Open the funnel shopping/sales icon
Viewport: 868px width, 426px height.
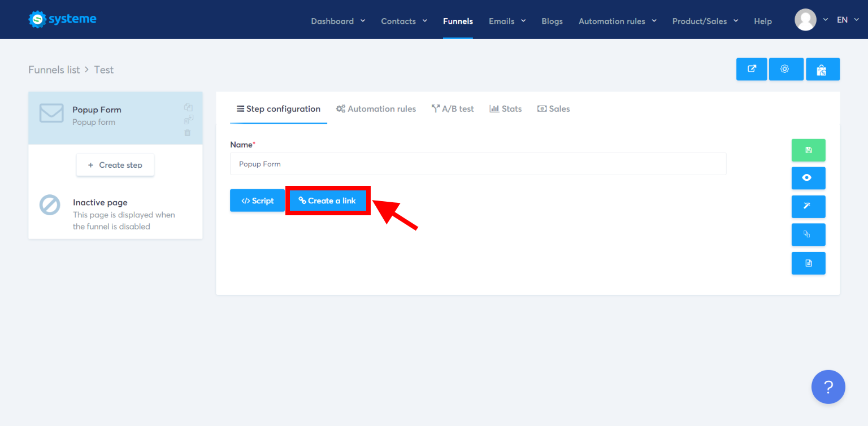pyautogui.click(x=823, y=69)
